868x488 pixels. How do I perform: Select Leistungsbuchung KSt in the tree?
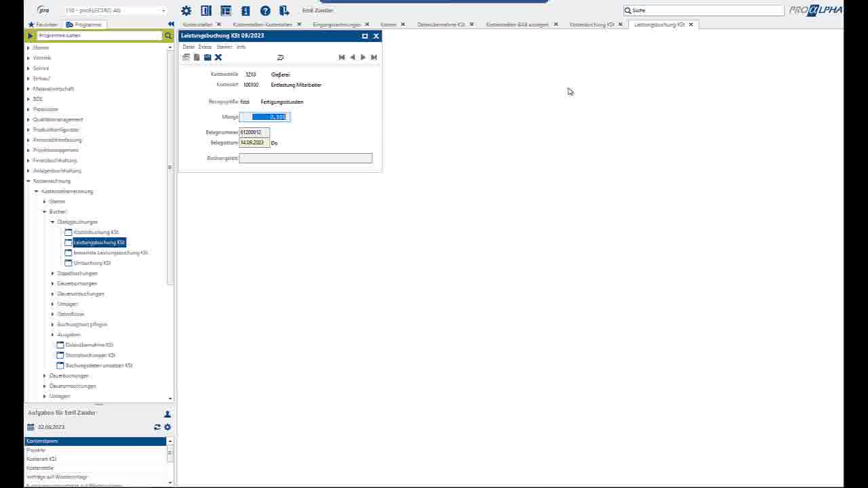(x=99, y=242)
